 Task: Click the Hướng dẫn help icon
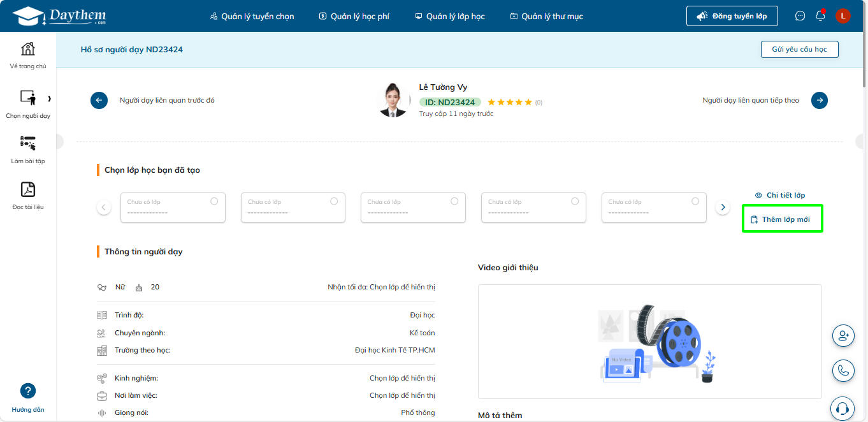click(28, 391)
